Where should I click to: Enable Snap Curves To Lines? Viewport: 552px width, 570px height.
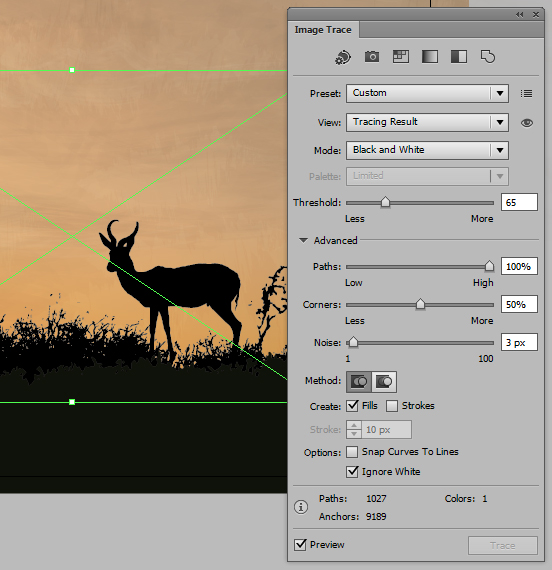tap(352, 452)
